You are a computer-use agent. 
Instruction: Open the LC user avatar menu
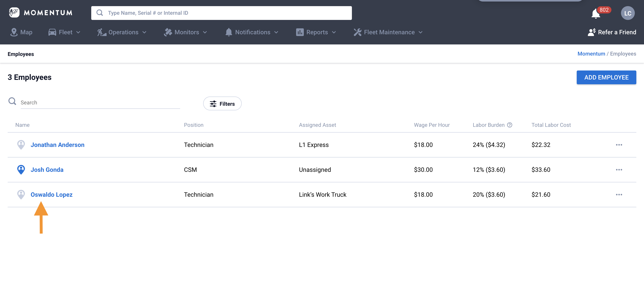tap(628, 13)
